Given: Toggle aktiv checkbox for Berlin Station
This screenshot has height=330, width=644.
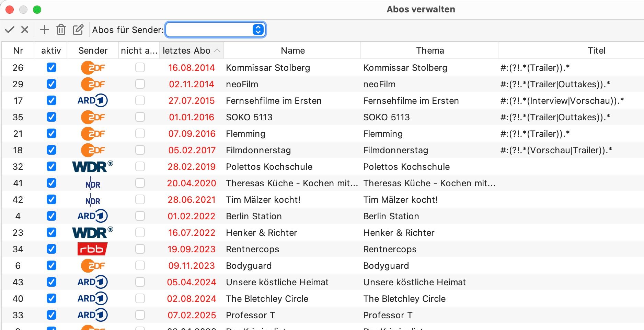Looking at the screenshot, I should pyautogui.click(x=51, y=216).
